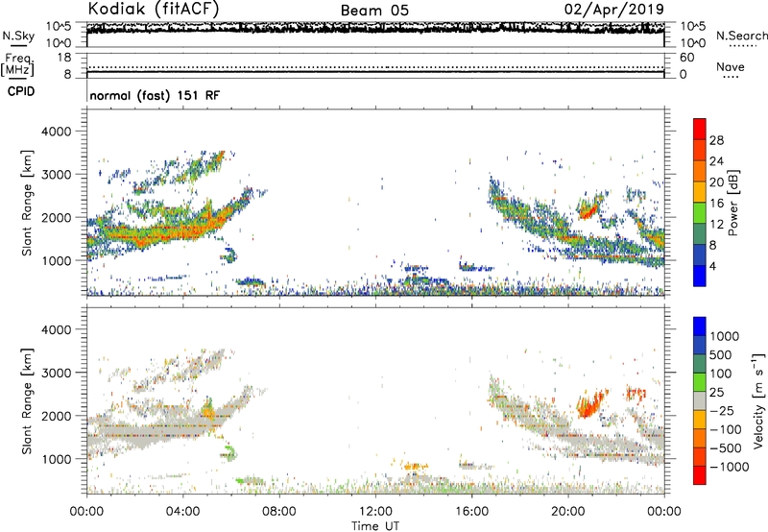The image size is (768, 532).
Task: Click the '28' power scale value
Action: click(x=716, y=140)
